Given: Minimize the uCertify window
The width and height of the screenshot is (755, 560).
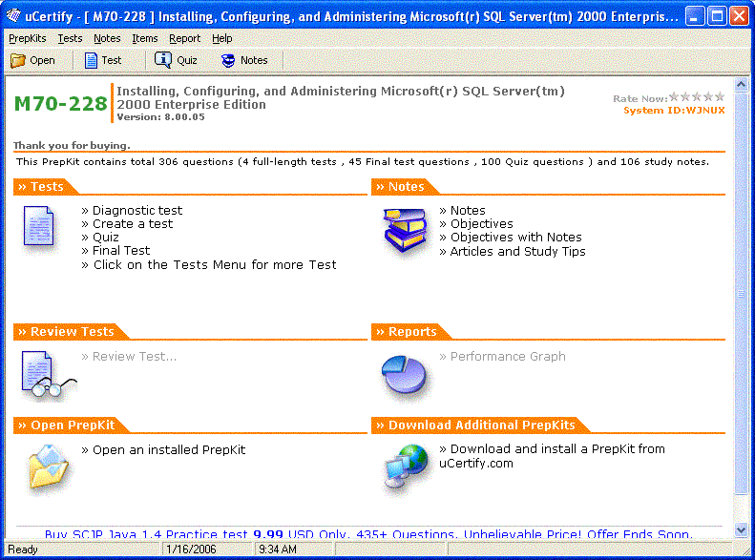Looking at the screenshot, I should point(694,16).
